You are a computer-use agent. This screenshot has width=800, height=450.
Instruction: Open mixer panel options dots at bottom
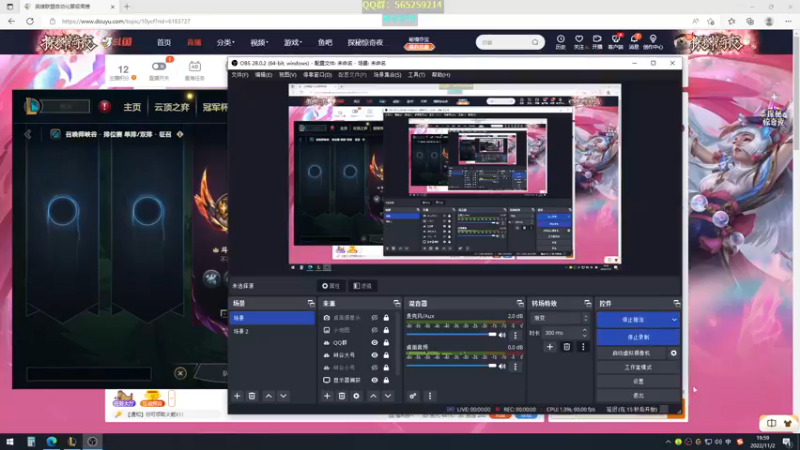[x=430, y=396]
